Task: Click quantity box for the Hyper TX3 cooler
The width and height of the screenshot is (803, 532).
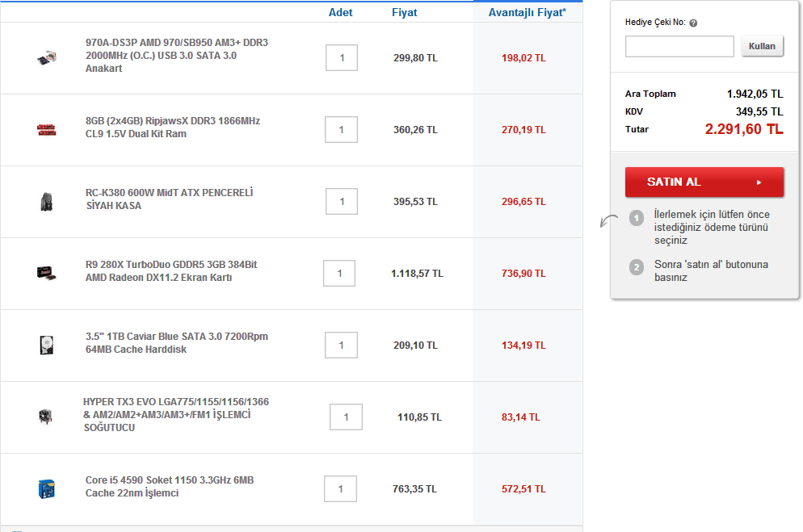Action: point(346,417)
